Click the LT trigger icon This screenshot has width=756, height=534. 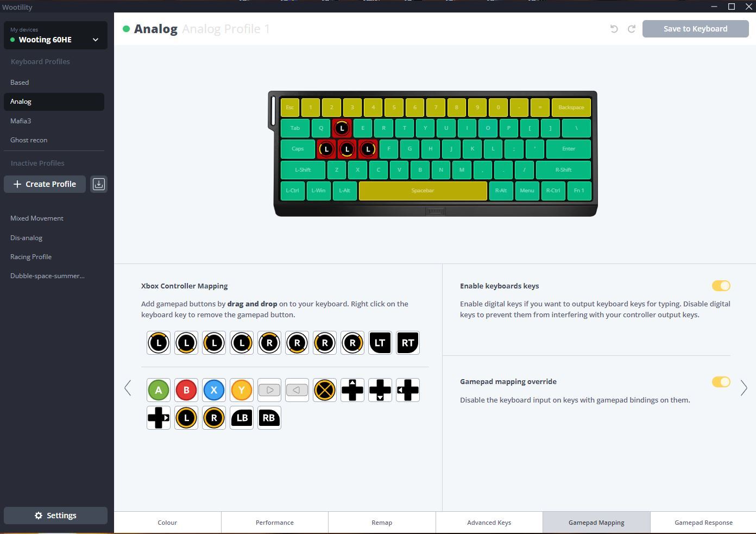[380, 343]
